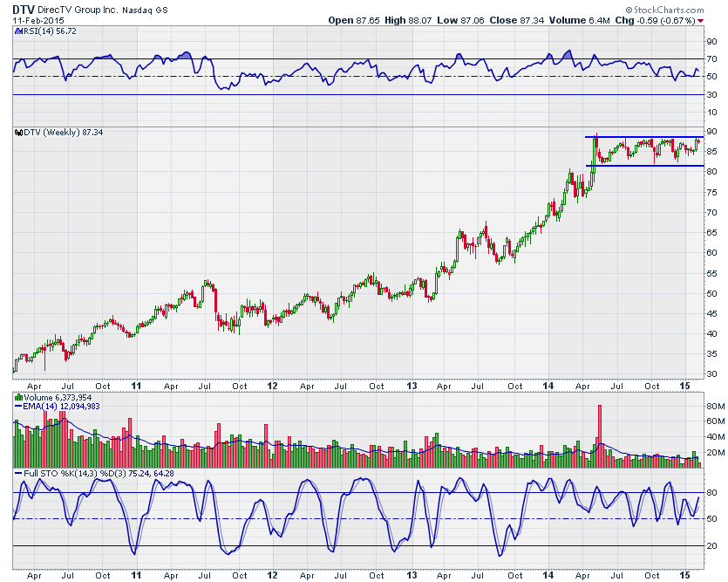Click the 20 level on stochastic axis
This screenshot has height=582, width=728.
point(711,545)
